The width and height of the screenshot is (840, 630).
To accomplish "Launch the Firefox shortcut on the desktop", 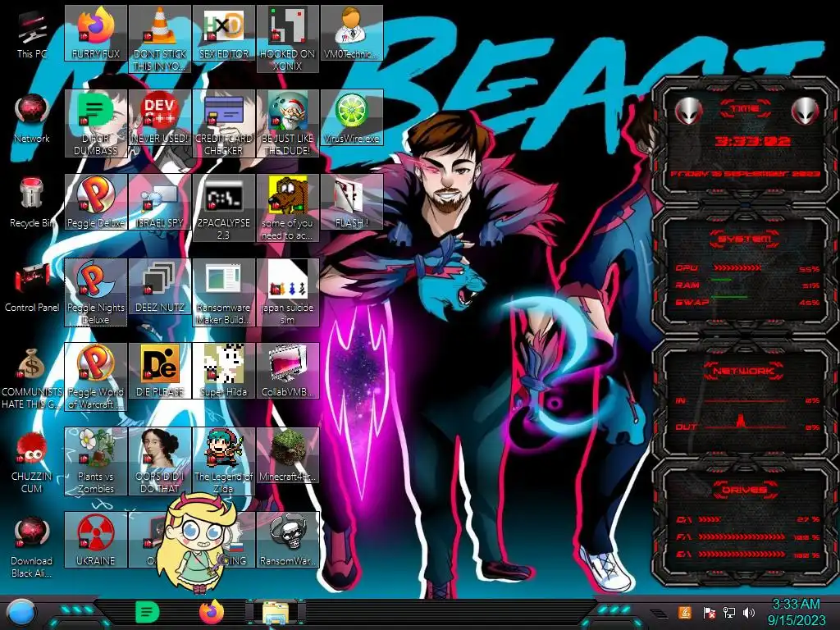I will tap(96, 33).
